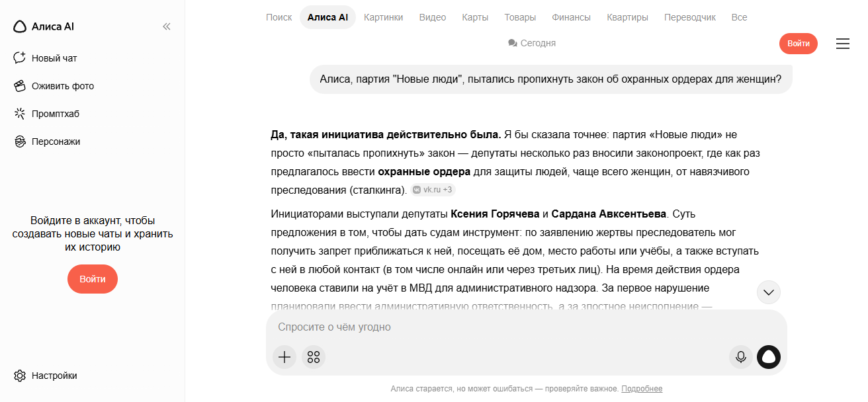Screen dimensions: 868x402
Task: Open the Видео tab
Action: coord(433,17)
